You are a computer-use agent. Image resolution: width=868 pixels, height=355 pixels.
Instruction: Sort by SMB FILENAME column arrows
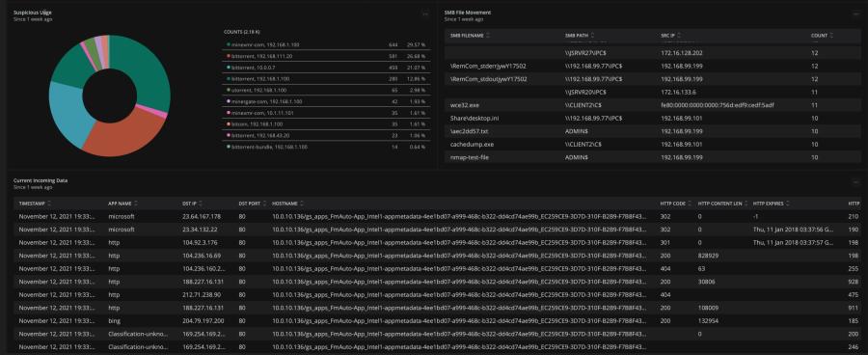[x=488, y=36]
